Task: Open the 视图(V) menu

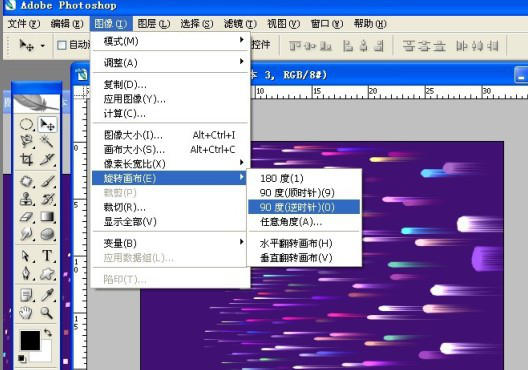Action: tap(283, 24)
